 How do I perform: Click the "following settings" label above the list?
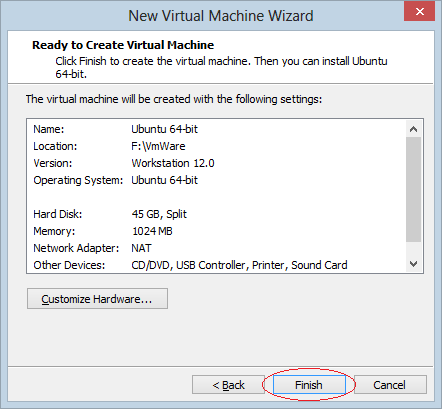pyautogui.click(x=174, y=99)
